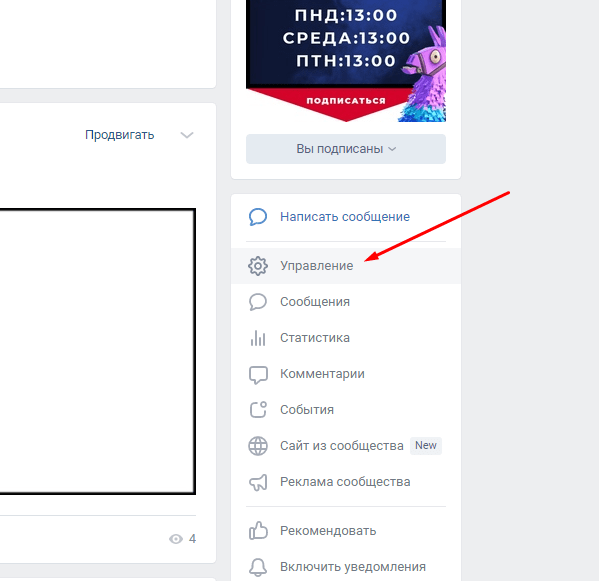Open the Вы подписаны dropdown
Image resolution: width=599 pixels, height=581 pixels.
pos(346,149)
